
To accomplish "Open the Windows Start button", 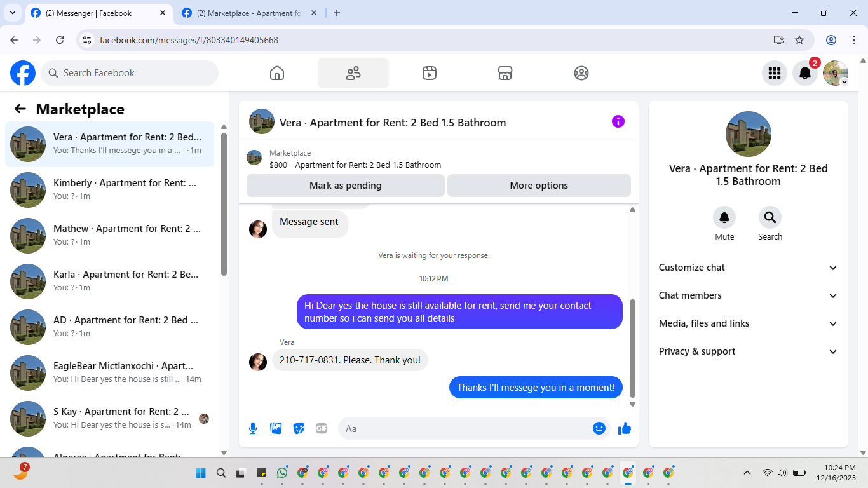I will tap(201, 473).
